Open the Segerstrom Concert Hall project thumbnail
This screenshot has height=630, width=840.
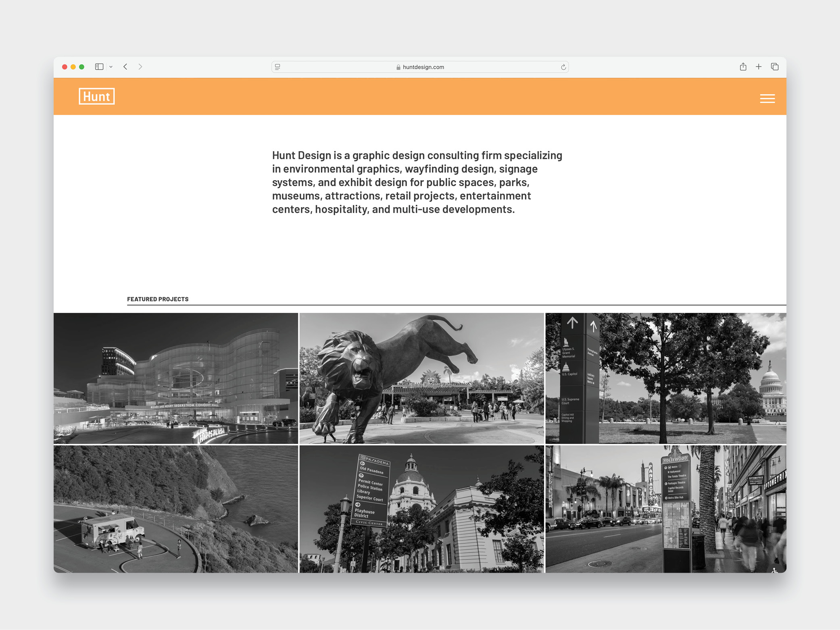click(x=176, y=378)
